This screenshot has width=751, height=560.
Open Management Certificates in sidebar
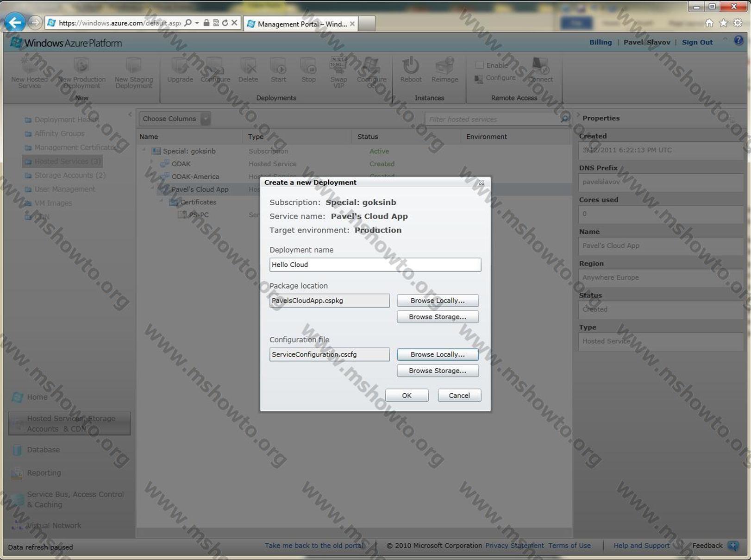click(70, 147)
